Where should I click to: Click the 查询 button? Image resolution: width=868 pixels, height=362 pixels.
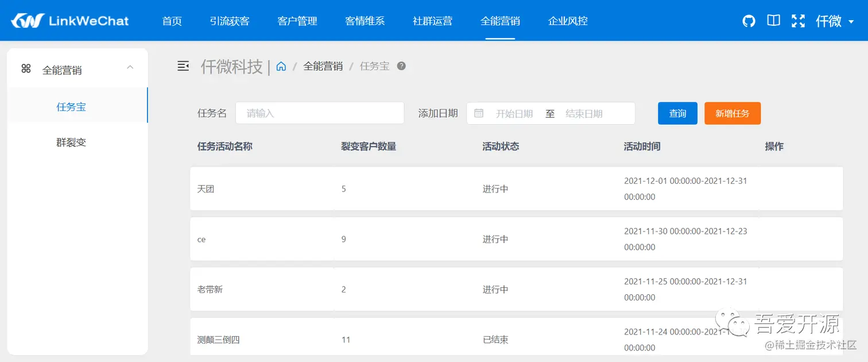coord(677,113)
